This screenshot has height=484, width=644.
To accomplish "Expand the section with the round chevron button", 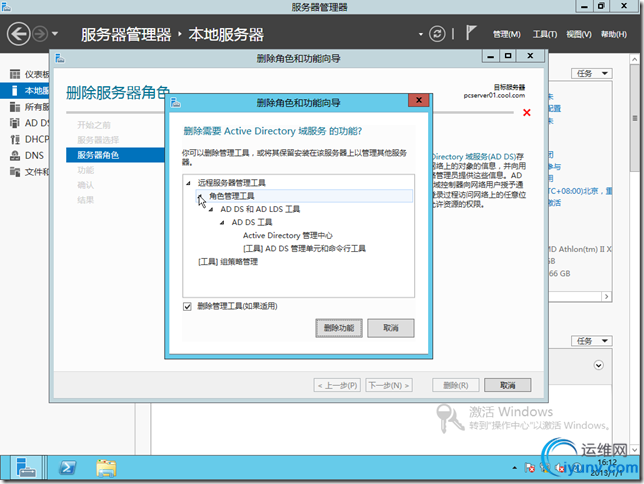I will [x=598, y=365].
